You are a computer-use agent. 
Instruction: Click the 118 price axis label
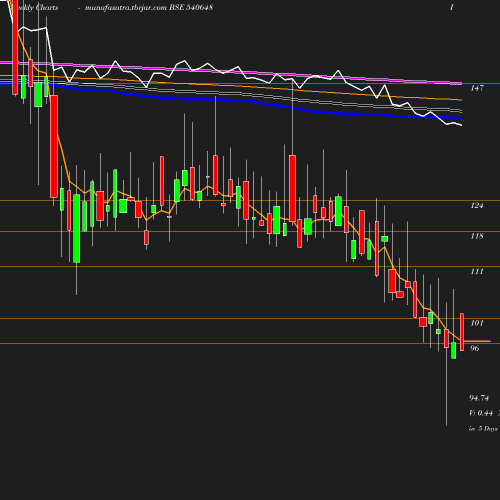477,236
